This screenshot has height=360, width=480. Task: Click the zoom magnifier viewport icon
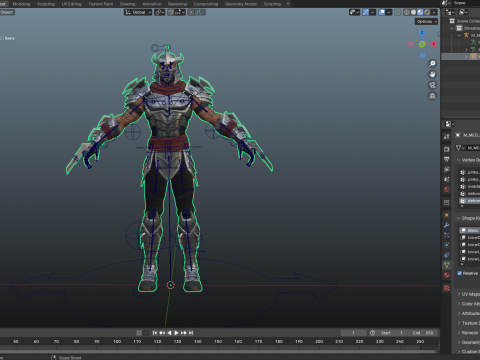coord(432,63)
